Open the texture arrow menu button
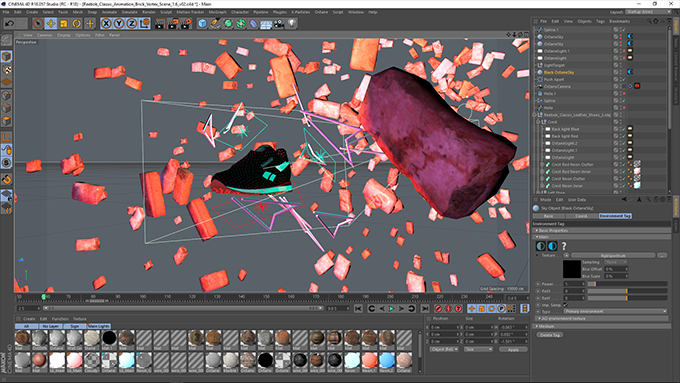680x383 pixels. click(566, 255)
